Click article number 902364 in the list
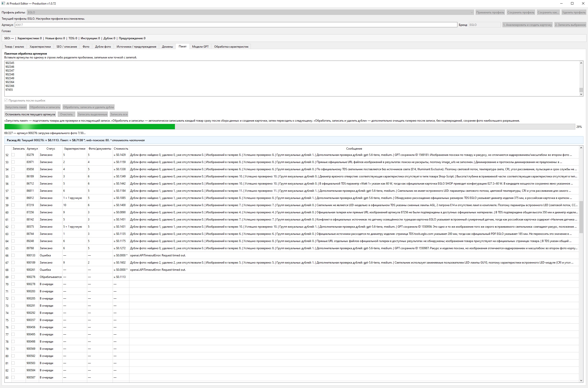The image size is (588, 388). (x=10, y=82)
